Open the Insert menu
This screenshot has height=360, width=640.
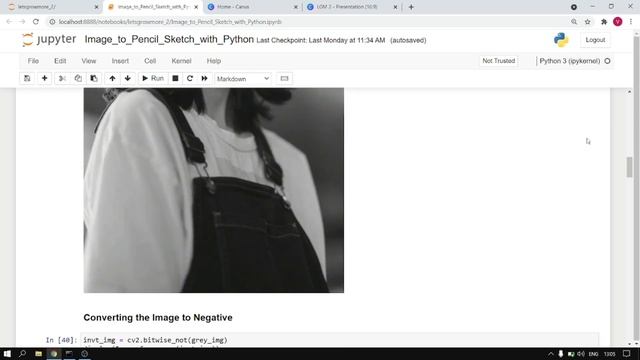click(x=120, y=61)
